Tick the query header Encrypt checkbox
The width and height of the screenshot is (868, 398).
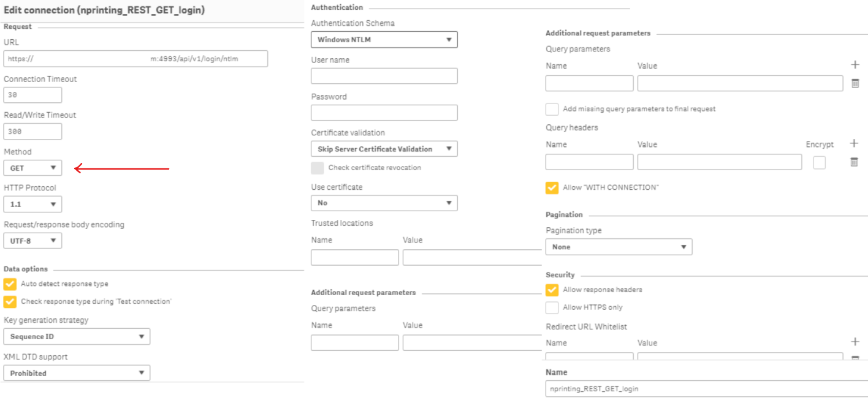tap(819, 162)
